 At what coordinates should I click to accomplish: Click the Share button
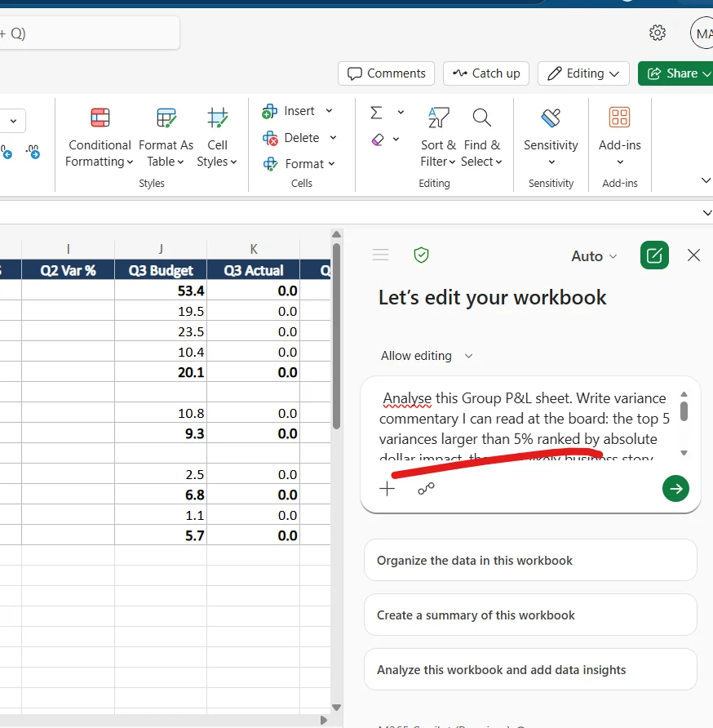point(675,73)
